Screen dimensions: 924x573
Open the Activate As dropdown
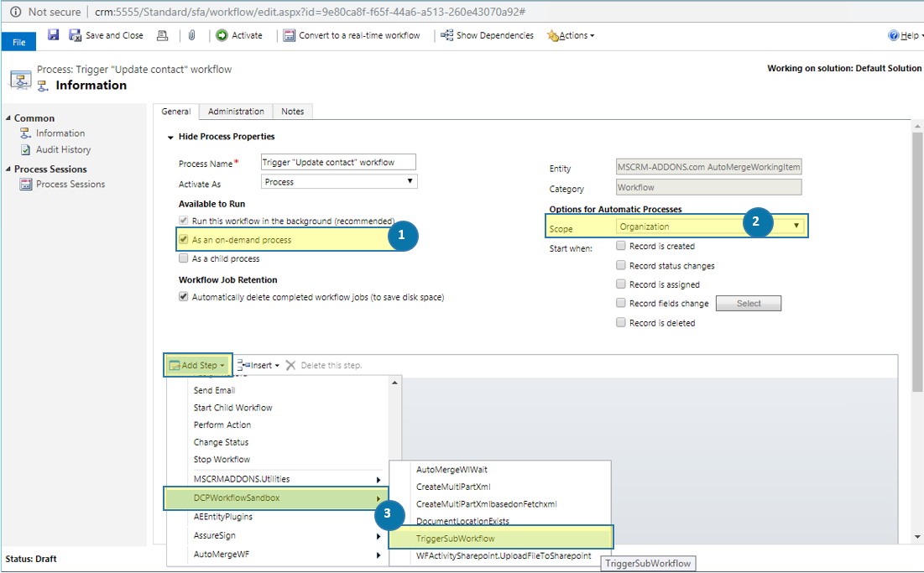click(339, 181)
